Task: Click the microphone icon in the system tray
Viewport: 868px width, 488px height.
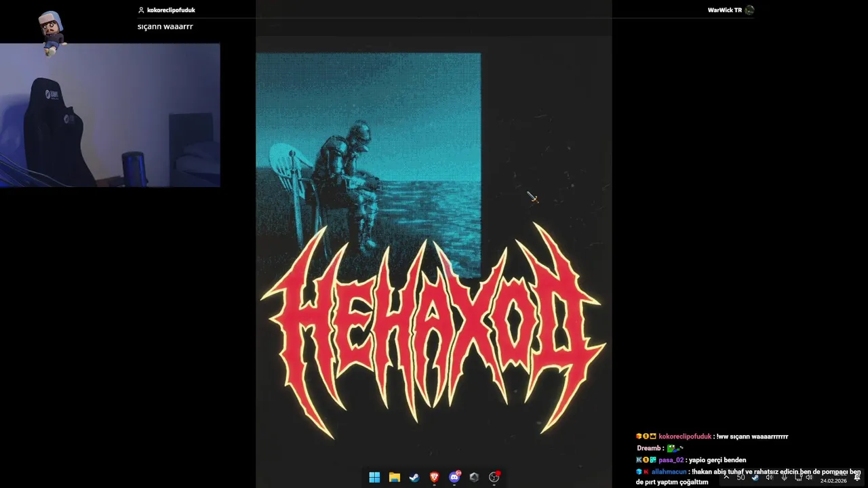Action: pos(784,477)
